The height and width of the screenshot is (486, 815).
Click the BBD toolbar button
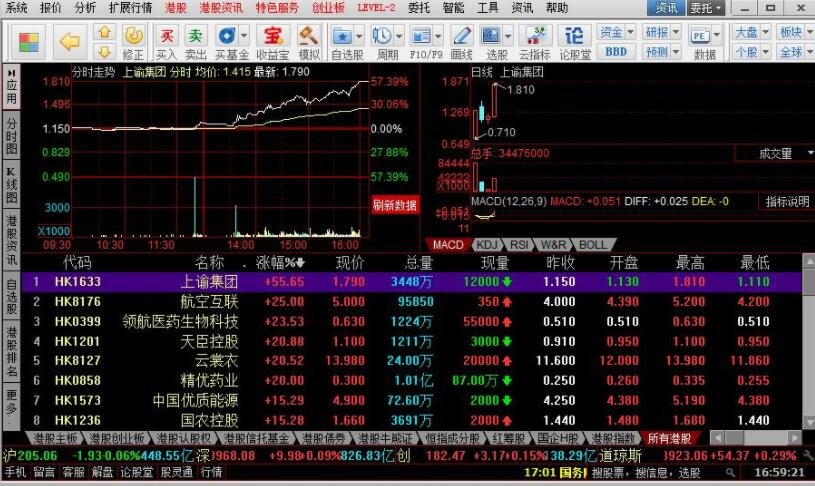[615, 51]
